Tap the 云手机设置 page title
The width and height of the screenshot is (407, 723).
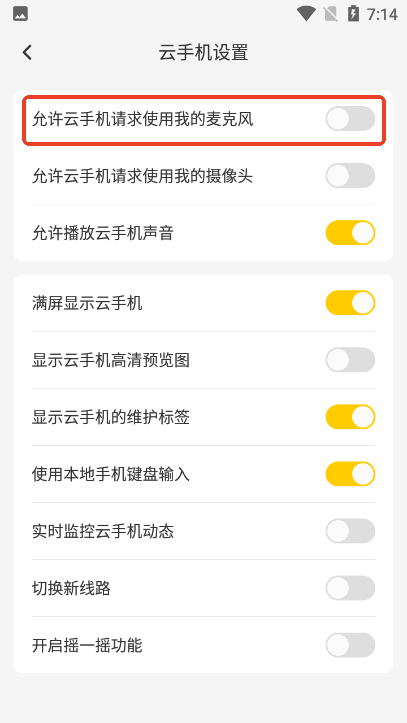pos(203,53)
